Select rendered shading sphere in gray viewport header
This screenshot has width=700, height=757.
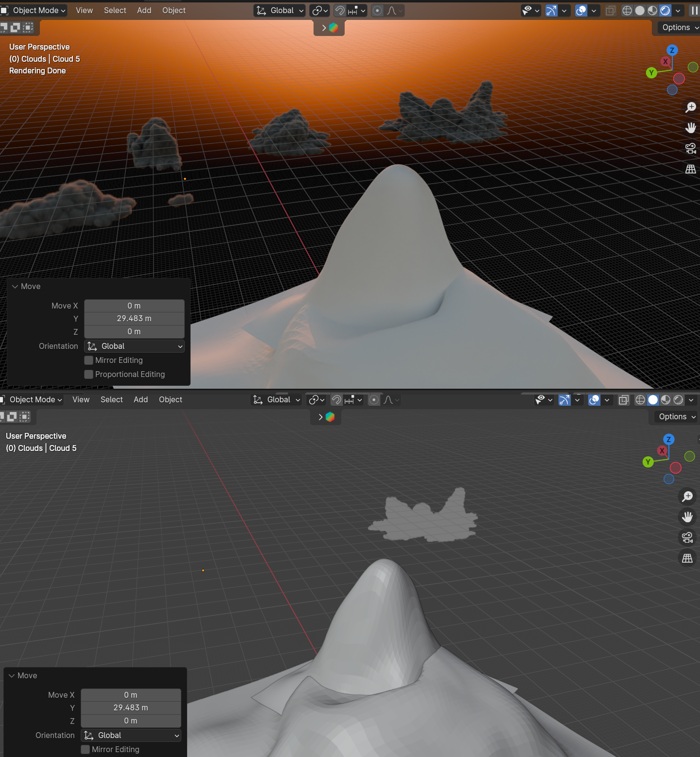coord(678,400)
